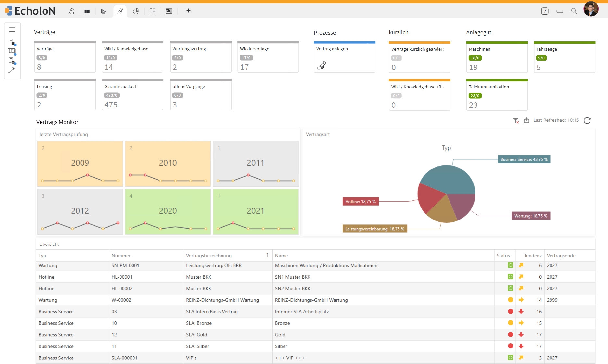Screen dimensions: 608x364
Task: Clear filters using the funnel icon
Action: point(516,120)
